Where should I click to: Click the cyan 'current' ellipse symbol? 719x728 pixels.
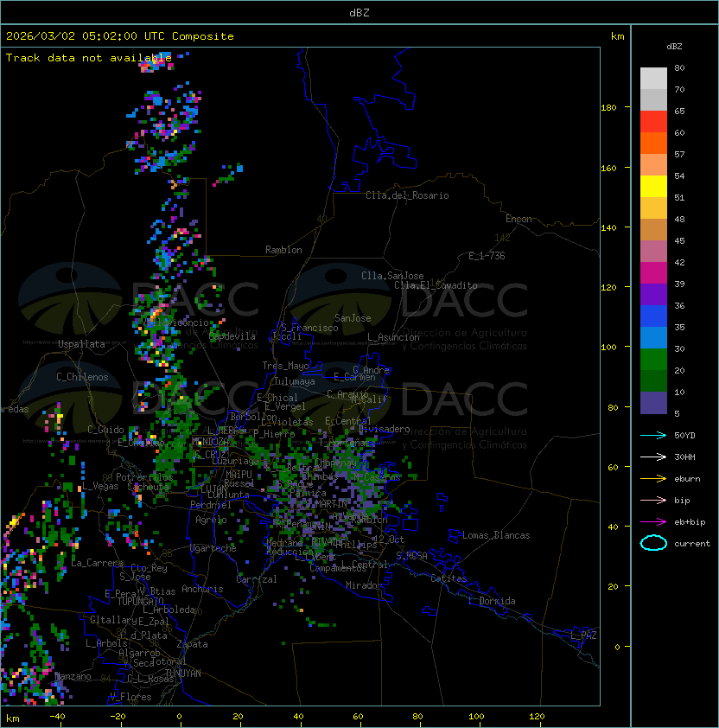pyautogui.click(x=653, y=543)
